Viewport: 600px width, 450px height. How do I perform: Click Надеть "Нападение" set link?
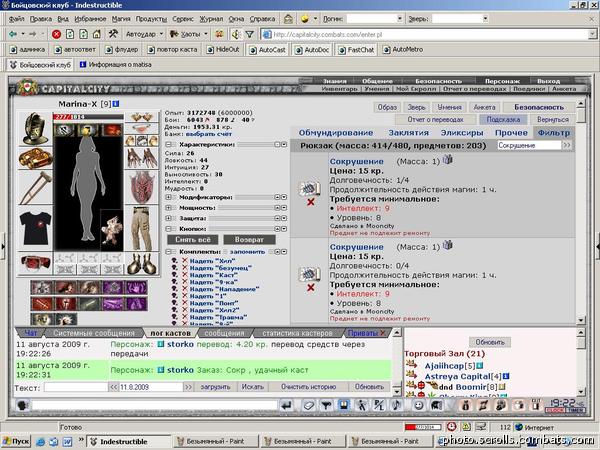(x=224, y=289)
